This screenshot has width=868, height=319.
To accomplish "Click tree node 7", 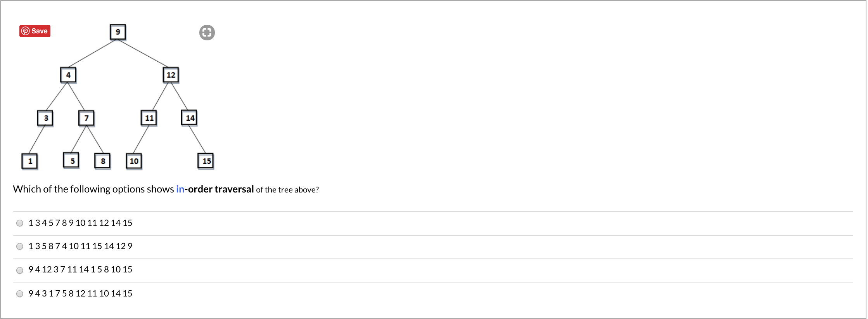I will click(x=86, y=118).
